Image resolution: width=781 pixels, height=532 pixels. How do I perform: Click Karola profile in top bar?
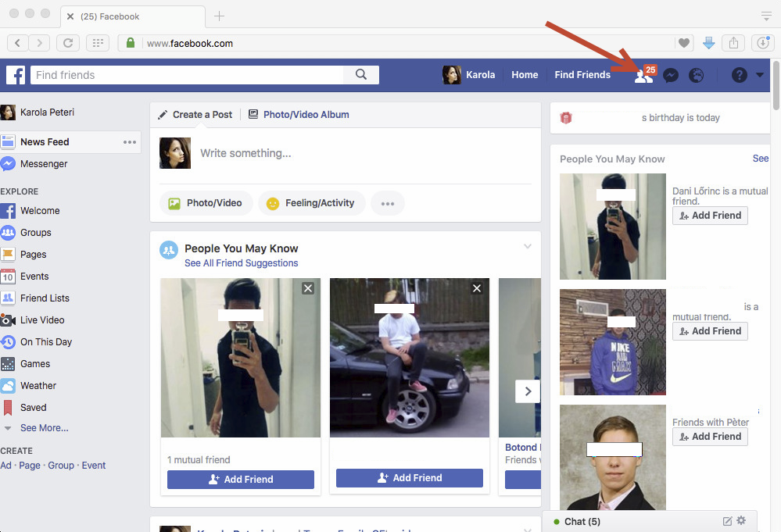point(469,75)
